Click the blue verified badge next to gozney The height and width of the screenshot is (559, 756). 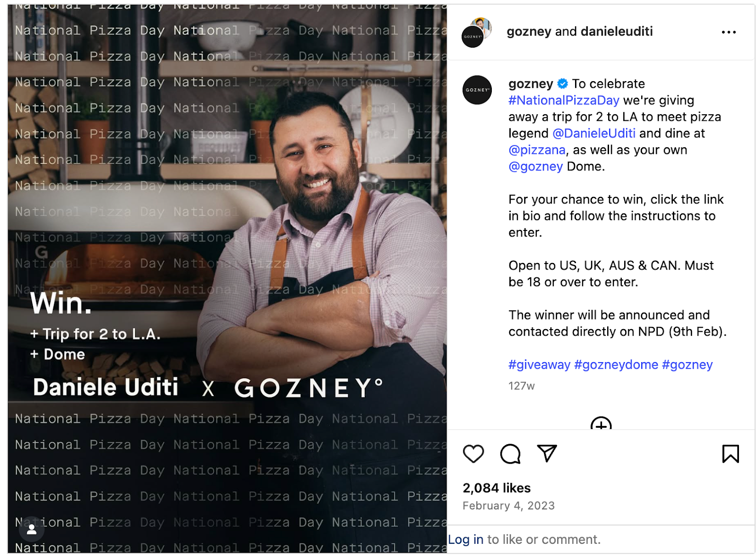[562, 84]
